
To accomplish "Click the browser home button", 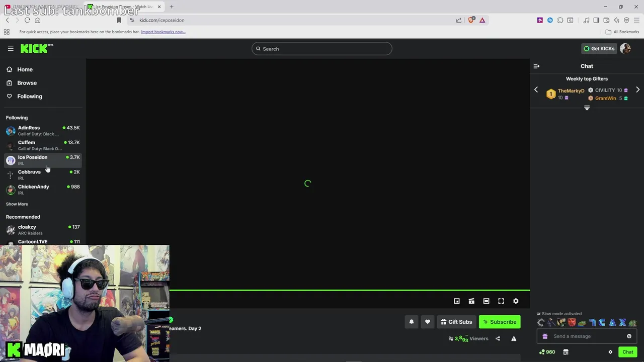I will coord(37,20).
